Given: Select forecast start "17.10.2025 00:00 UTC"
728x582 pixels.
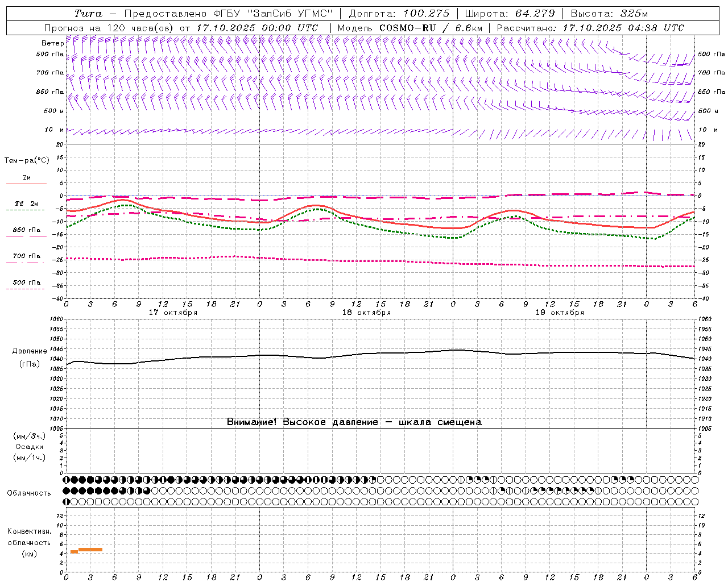Looking at the screenshot, I should [257, 28].
